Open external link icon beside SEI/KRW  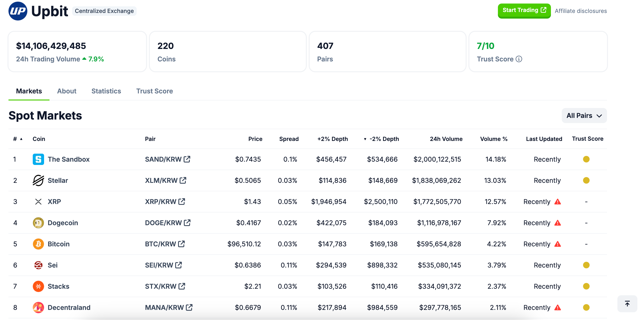coord(179,265)
